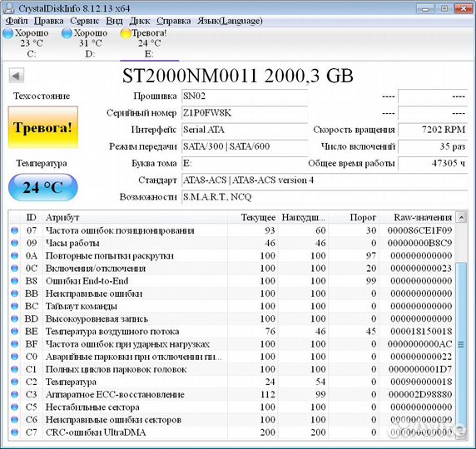Click the CrystalDiskInfo app icon in title bar
The image size is (476, 449).
point(8,7)
